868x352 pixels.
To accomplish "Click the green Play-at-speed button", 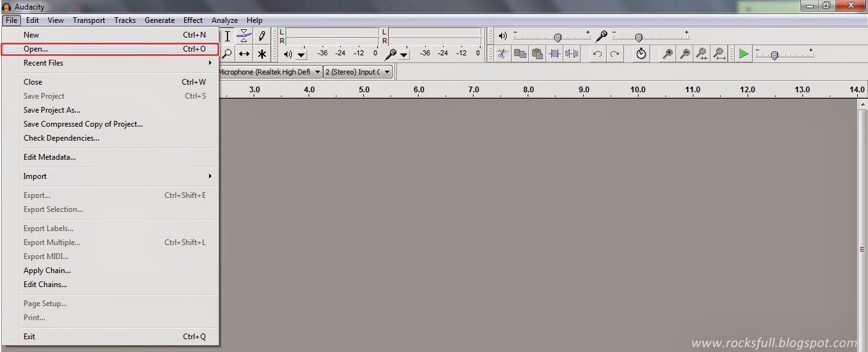I will click(744, 53).
